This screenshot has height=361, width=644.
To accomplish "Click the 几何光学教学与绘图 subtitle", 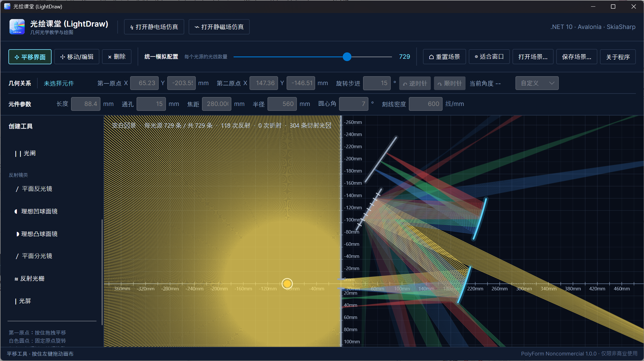I will click(x=52, y=32).
